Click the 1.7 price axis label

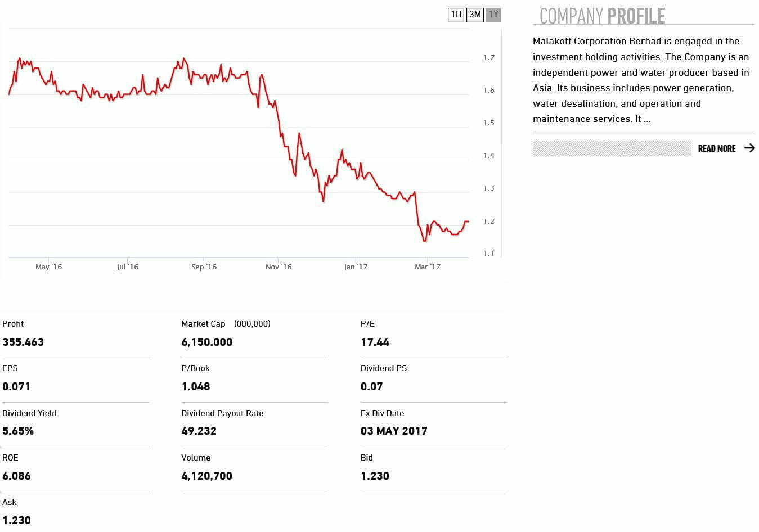pos(489,57)
